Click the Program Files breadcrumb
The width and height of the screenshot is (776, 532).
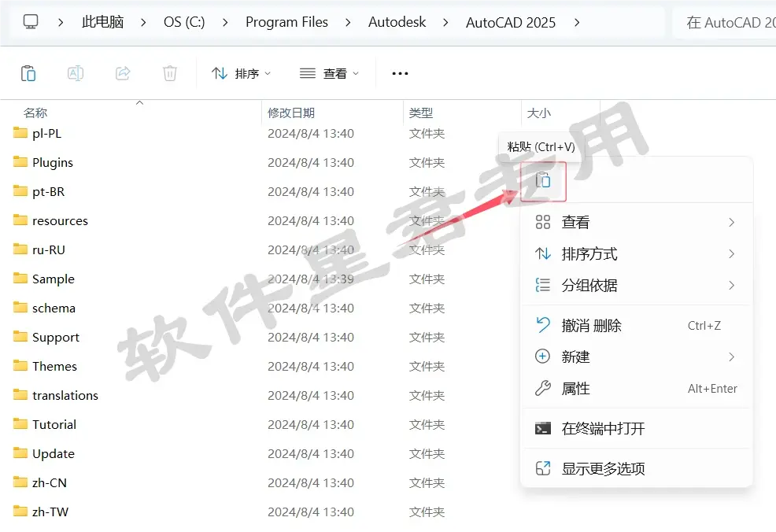pos(286,22)
